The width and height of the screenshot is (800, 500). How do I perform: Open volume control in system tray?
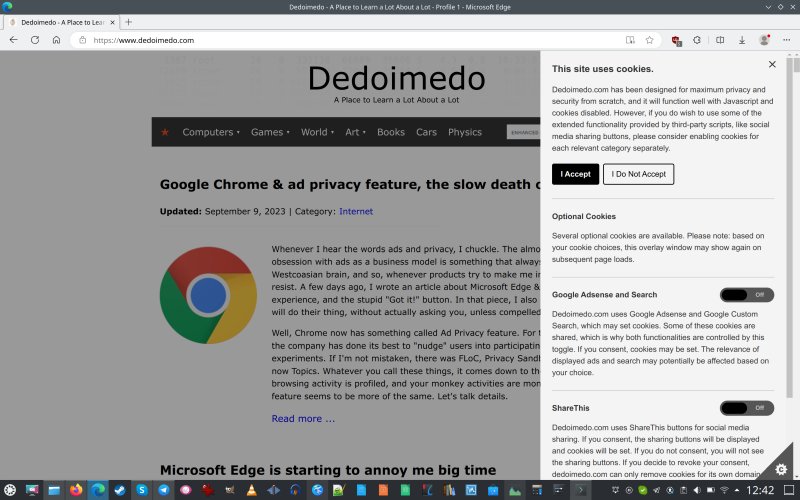[697, 490]
